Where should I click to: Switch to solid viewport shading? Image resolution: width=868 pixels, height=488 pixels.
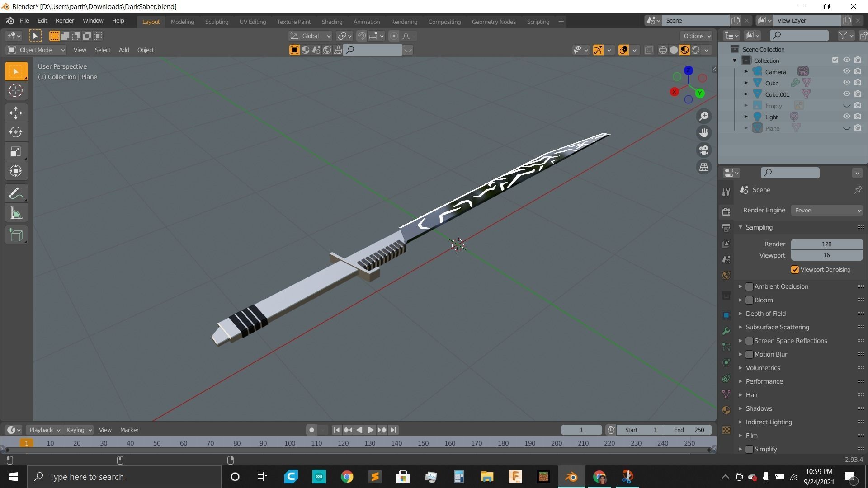tap(674, 50)
